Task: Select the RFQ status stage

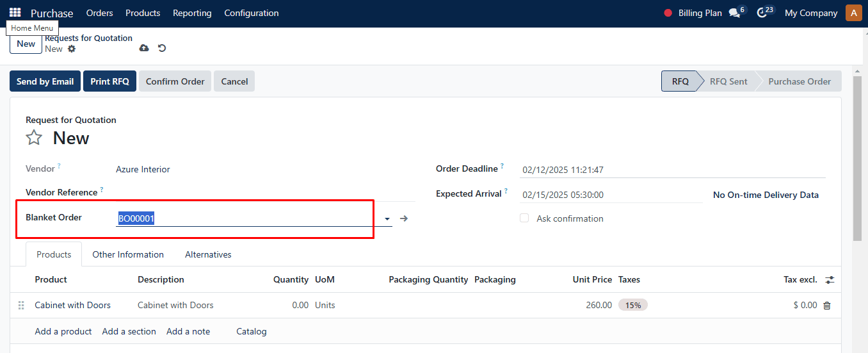Action: pyautogui.click(x=680, y=81)
